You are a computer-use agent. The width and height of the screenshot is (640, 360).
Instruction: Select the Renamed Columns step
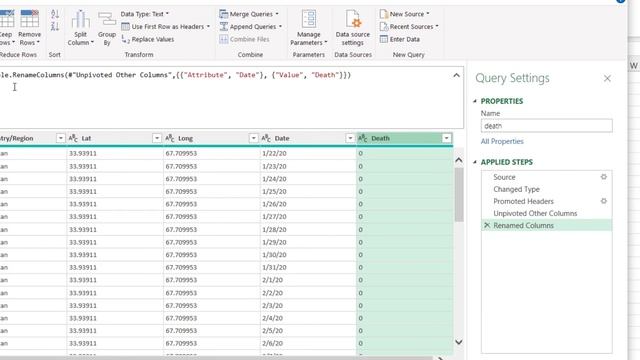point(547,225)
